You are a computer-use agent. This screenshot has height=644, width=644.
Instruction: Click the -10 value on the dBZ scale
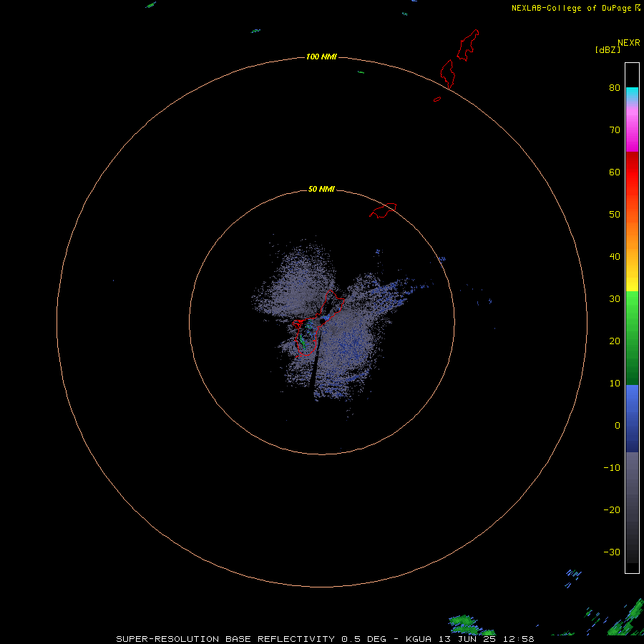612,468
